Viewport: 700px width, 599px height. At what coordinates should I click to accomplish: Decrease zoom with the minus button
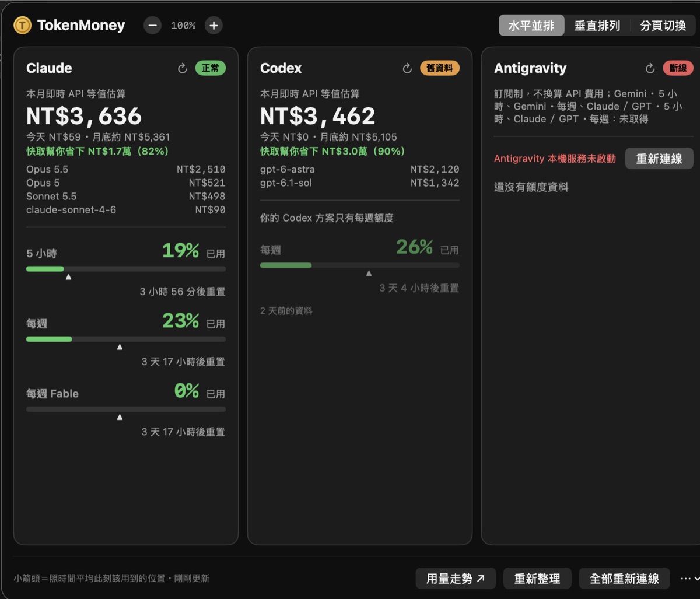pos(152,25)
